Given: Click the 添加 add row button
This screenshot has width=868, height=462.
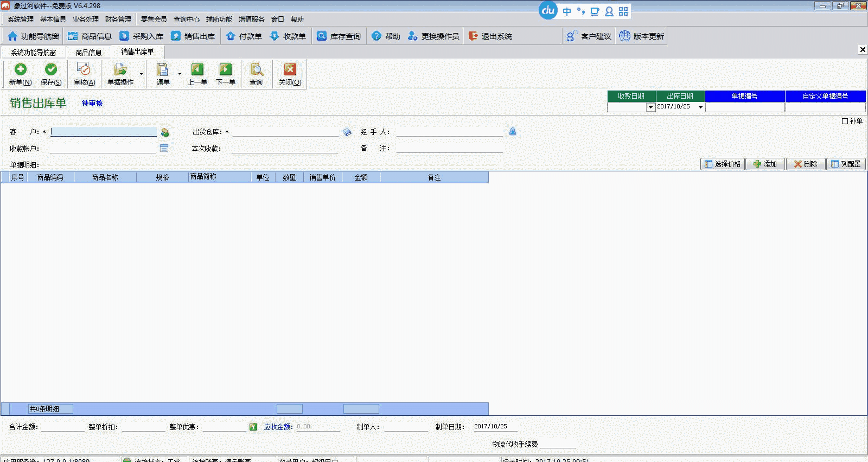Looking at the screenshot, I should (x=765, y=164).
